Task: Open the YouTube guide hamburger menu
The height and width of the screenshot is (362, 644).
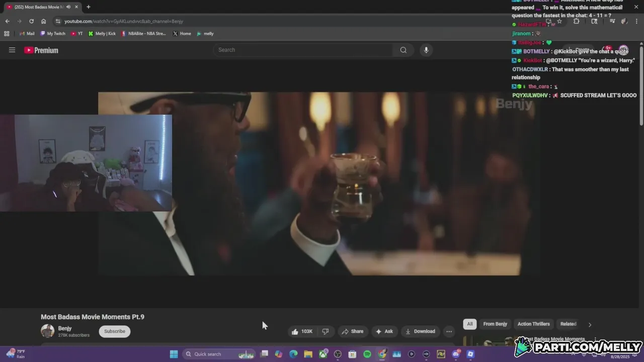Action: pos(12,50)
